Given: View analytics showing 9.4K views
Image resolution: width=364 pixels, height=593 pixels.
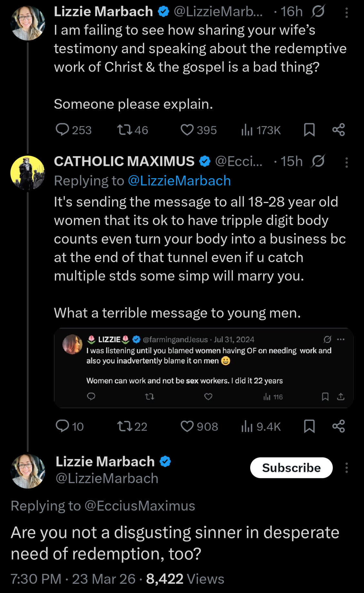Looking at the screenshot, I should 247,426.
